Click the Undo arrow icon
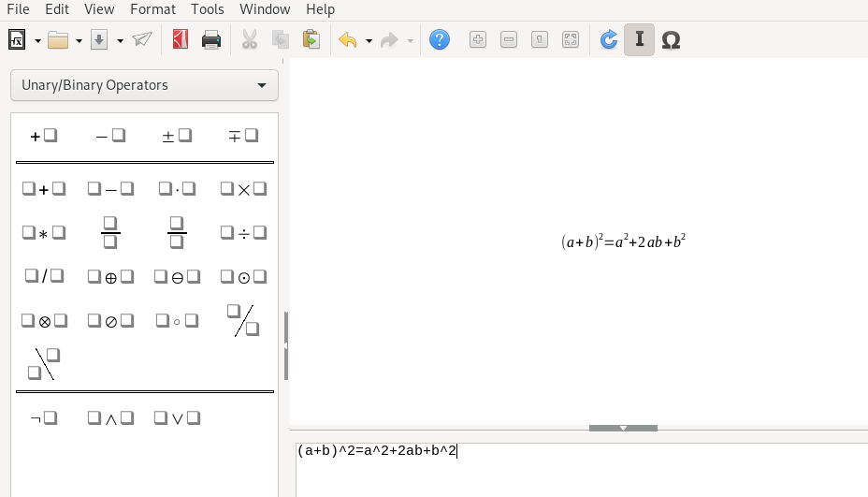 click(x=348, y=39)
